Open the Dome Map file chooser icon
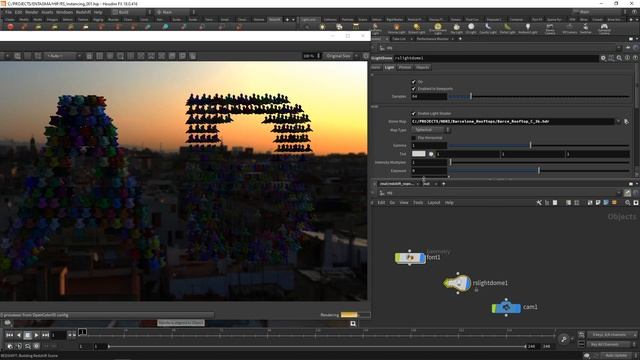 (627, 122)
